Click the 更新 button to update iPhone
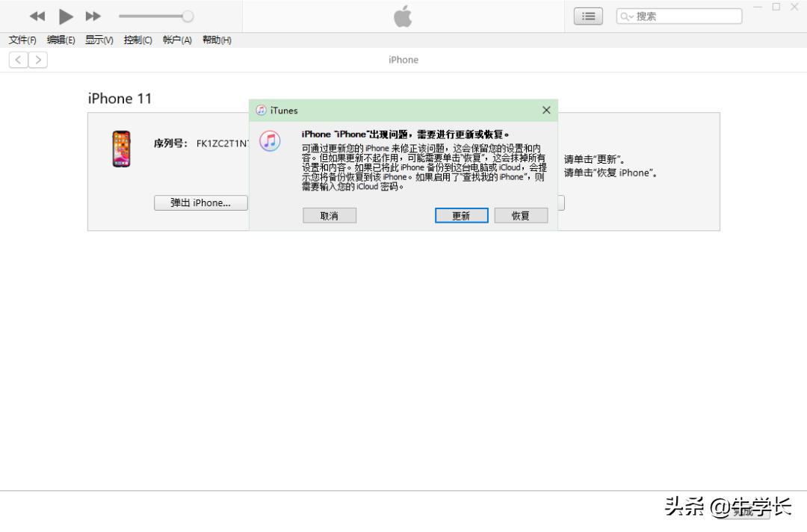This screenshot has height=532, width=807. [x=461, y=215]
